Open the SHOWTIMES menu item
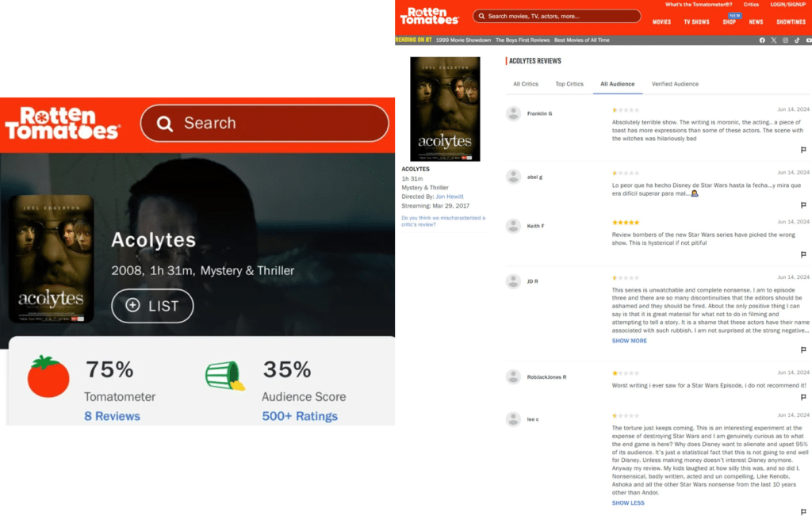The image size is (812, 523). coord(791,21)
